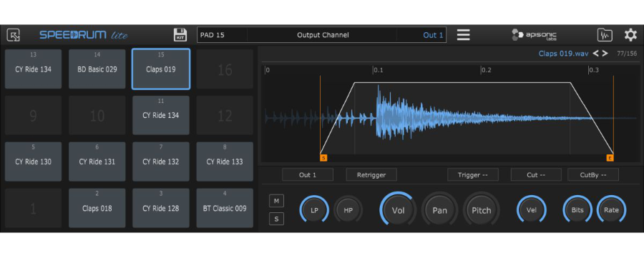
Task: Click the resize window icon at top-left
Action: tap(13, 35)
